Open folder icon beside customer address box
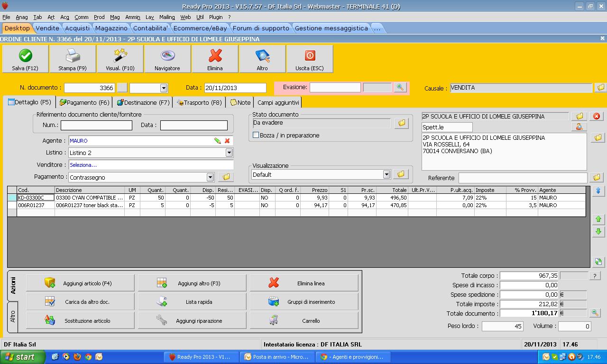This screenshot has width=607, height=364. point(598,137)
